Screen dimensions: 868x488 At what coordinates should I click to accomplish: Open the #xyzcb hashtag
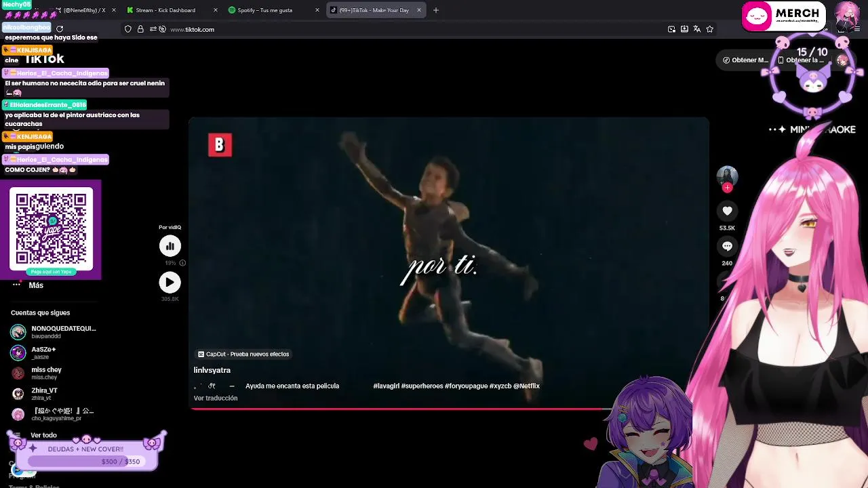point(500,386)
